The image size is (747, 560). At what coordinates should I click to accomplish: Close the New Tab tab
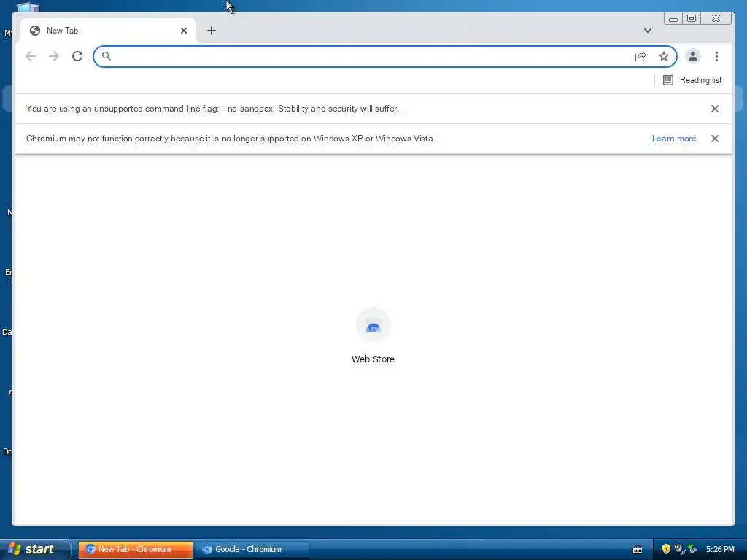tap(184, 31)
